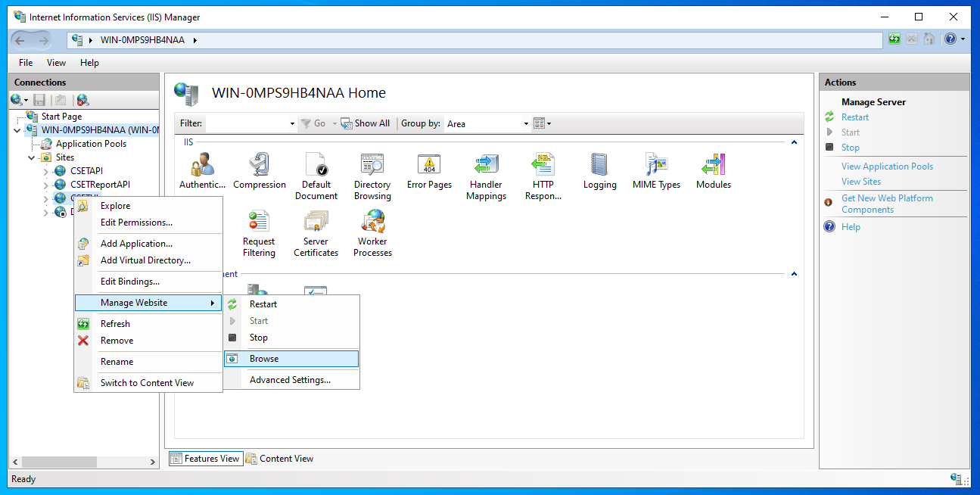Open the View menu
The height and width of the screenshot is (495, 980).
[x=56, y=63]
